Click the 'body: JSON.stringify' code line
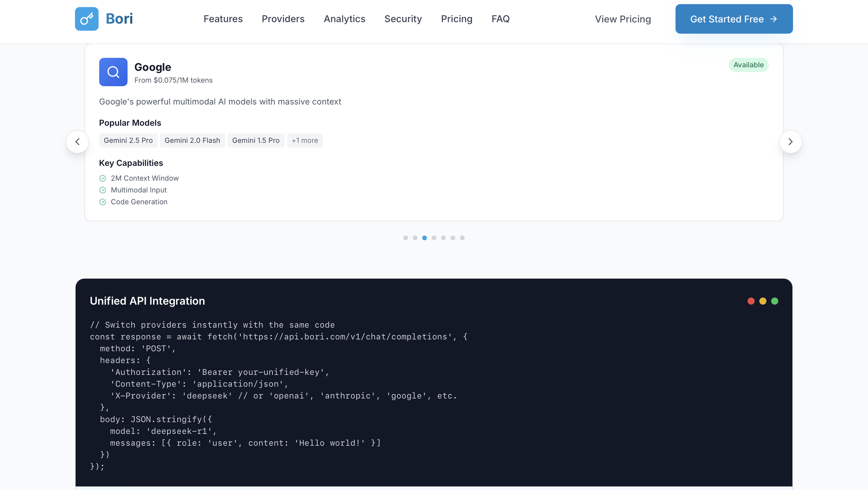 click(156, 419)
